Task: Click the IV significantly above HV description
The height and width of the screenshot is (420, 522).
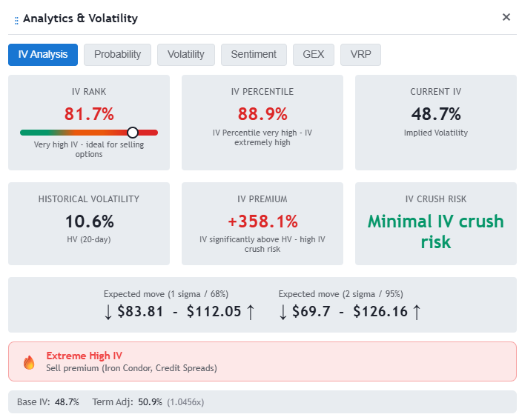Action: [262, 244]
